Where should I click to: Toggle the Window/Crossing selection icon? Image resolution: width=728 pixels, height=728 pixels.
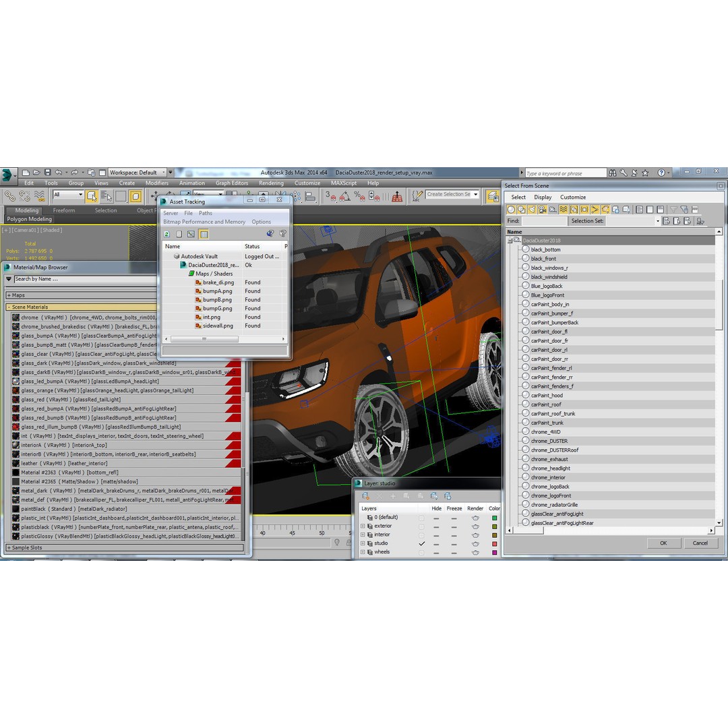(135, 196)
